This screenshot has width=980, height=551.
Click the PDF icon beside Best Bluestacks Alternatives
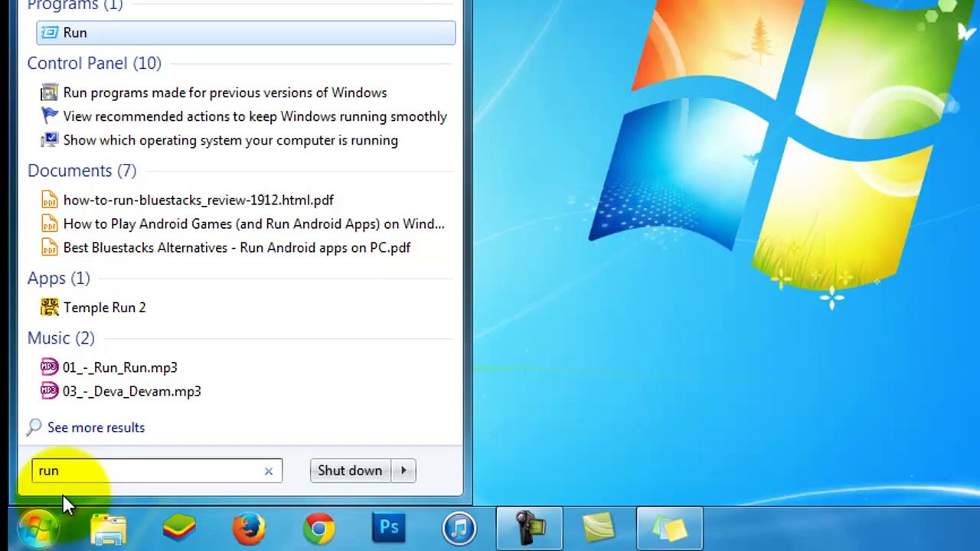click(x=49, y=247)
